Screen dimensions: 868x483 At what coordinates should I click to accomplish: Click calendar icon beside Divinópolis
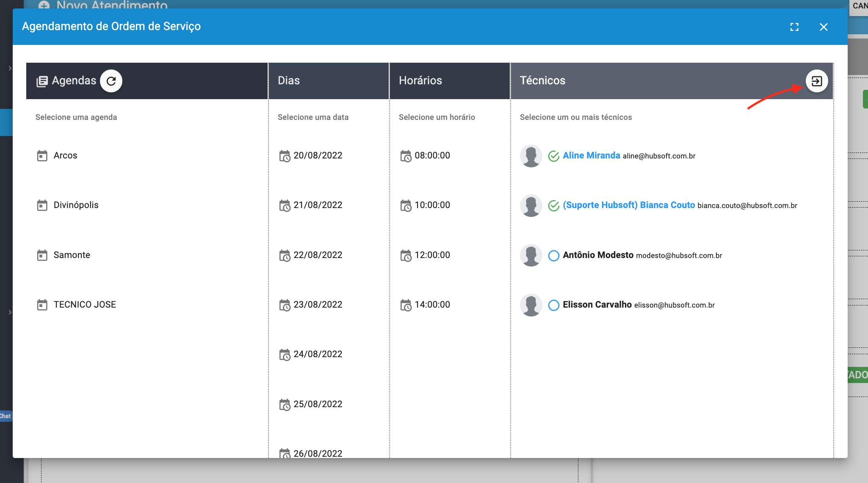[42, 205]
